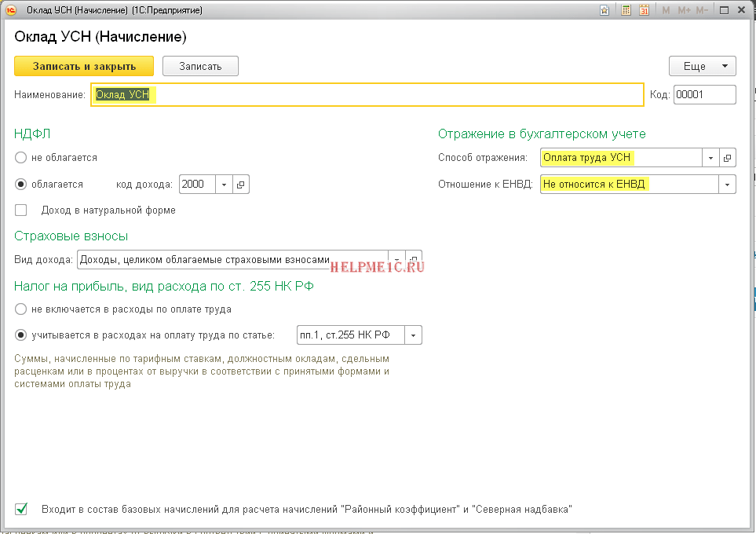The width and height of the screenshot is (756, 534).
Task: Enable 'Доход в натуральной форме' checkbox
Action: tap(21, 210)
